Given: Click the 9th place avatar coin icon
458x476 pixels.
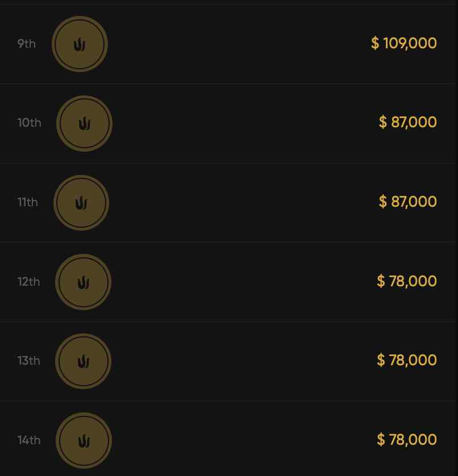Looking at the screenshot, I should click(x=80, y=44).
